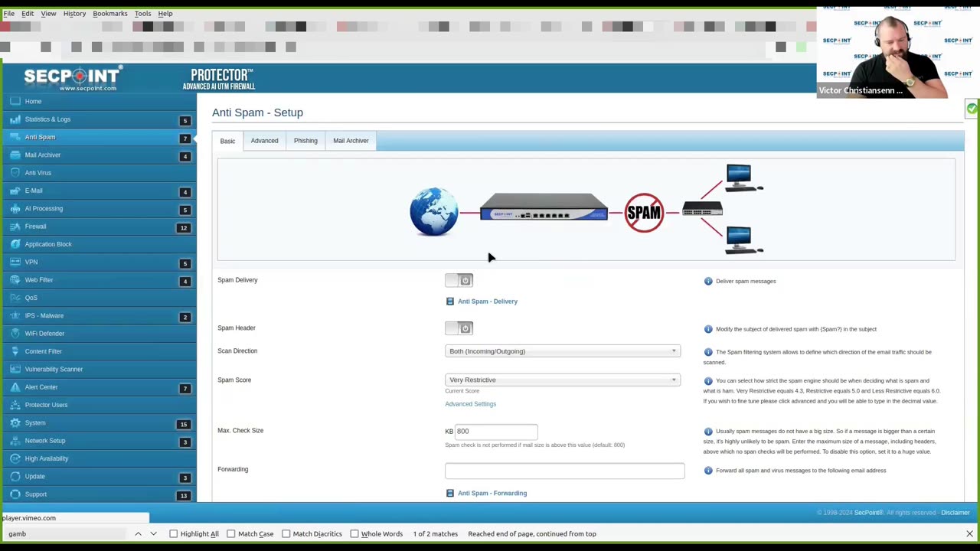
Task: Open the browser History menu
Action: pyautogui.click(x=74, y=13)
